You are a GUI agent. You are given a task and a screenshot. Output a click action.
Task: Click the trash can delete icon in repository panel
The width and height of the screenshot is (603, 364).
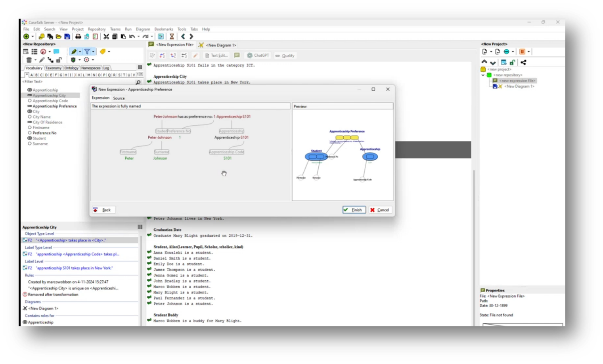[29, 60]
